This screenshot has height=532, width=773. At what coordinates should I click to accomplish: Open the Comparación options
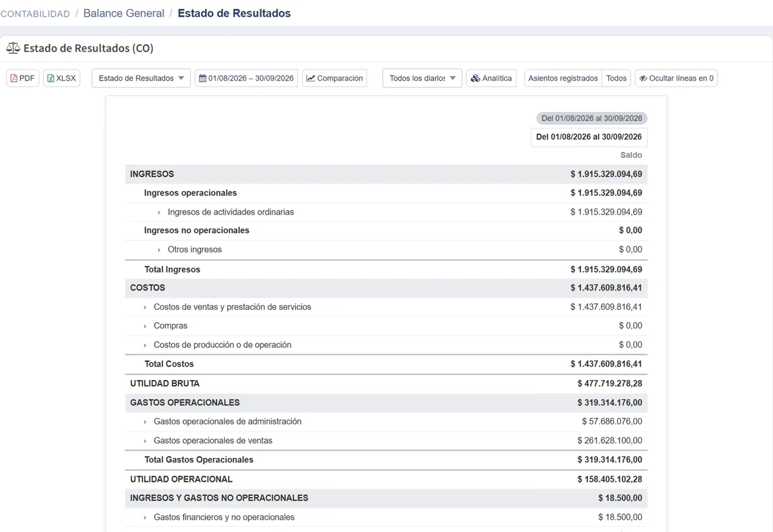[x=334, y=78]
